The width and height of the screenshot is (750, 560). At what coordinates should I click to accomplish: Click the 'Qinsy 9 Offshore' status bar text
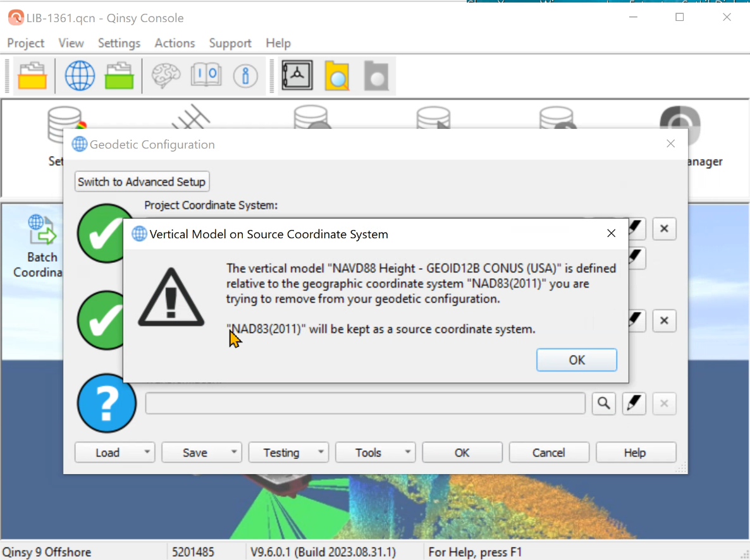(x=47, y=552)
